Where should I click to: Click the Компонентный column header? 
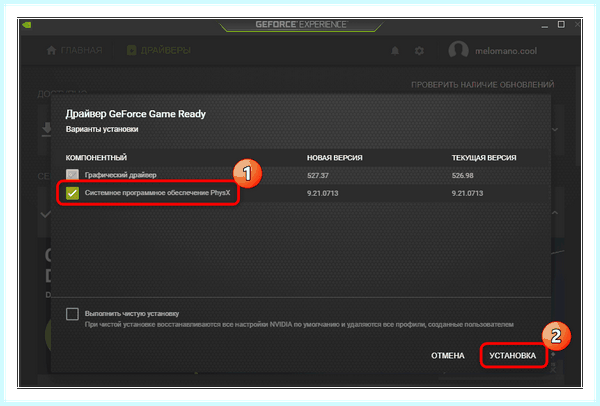point(96,158)
